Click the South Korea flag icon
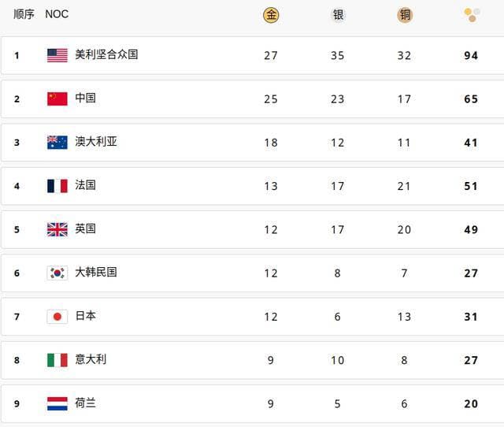The image size is (504, 427). 57,273
